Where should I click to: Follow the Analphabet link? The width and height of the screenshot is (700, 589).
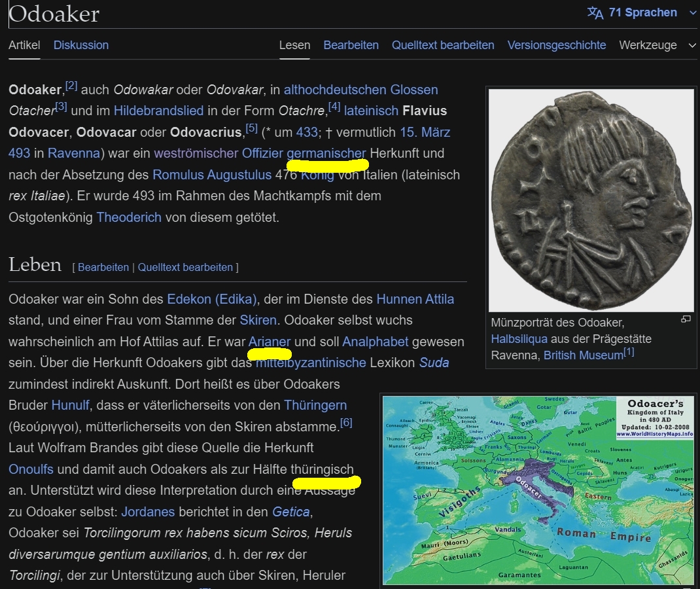pyautogui.click(x=376, y=342)
